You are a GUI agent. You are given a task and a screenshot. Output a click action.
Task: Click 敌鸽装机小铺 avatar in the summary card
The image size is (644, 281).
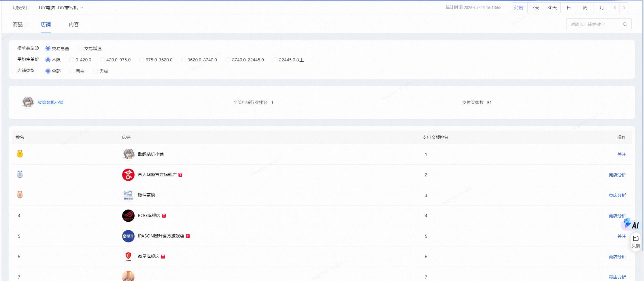pyautogui.click(x=28, y=102)
